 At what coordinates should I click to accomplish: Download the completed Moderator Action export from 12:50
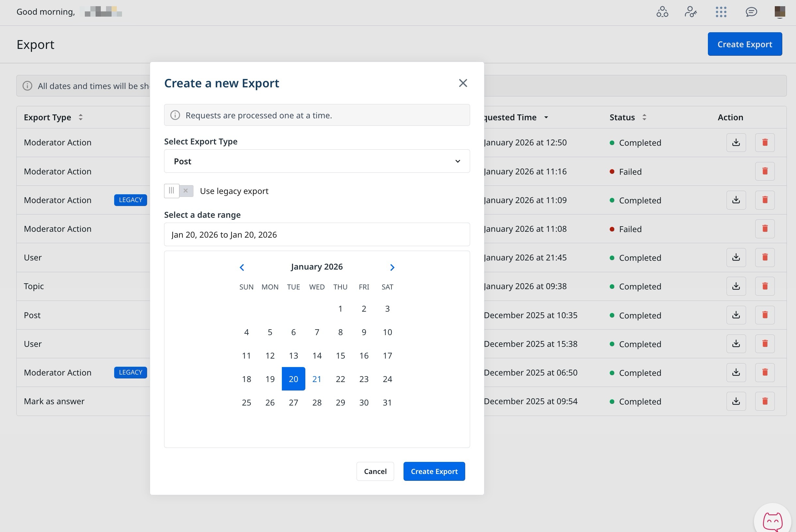pyautogui.click(x=736, y=142)
